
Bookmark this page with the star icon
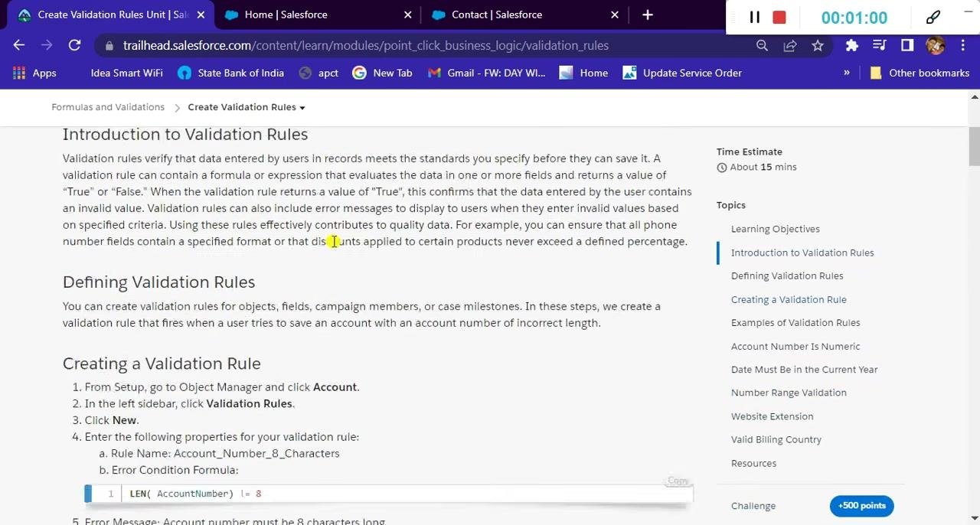pyautogui.click(x=818, y=46)
